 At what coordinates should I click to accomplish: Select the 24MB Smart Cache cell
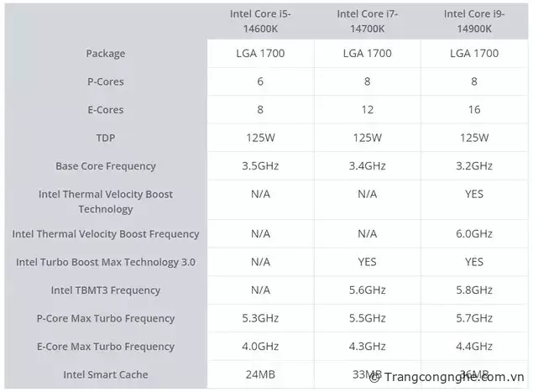click(x=260, y=374)
